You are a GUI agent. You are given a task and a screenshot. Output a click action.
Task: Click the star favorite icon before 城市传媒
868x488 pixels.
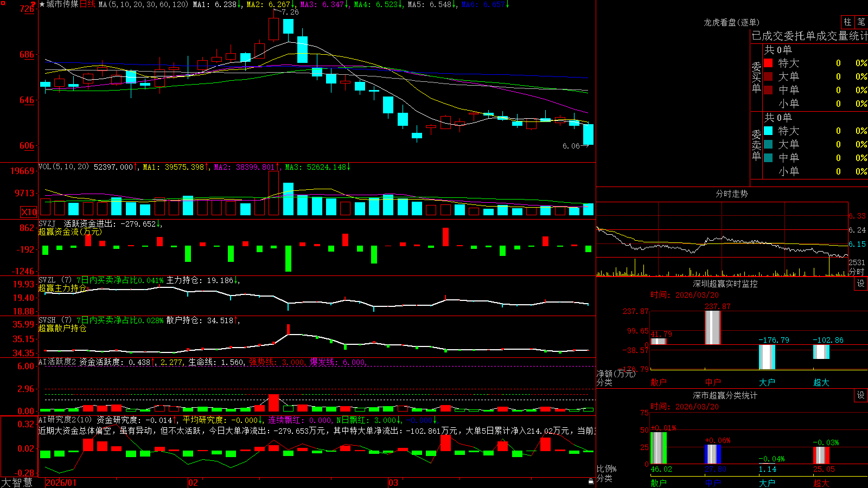coord(42,4)
